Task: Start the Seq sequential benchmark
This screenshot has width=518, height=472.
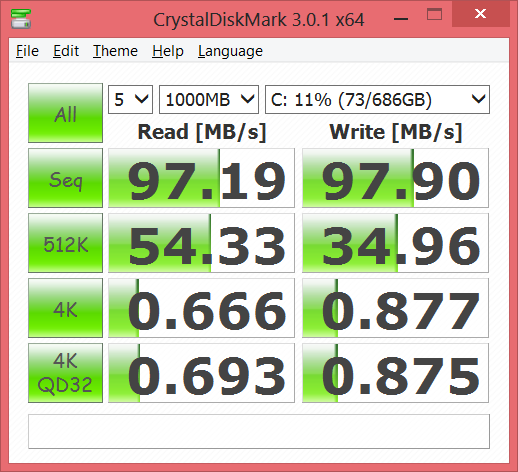Action: [x=65, y=178]
